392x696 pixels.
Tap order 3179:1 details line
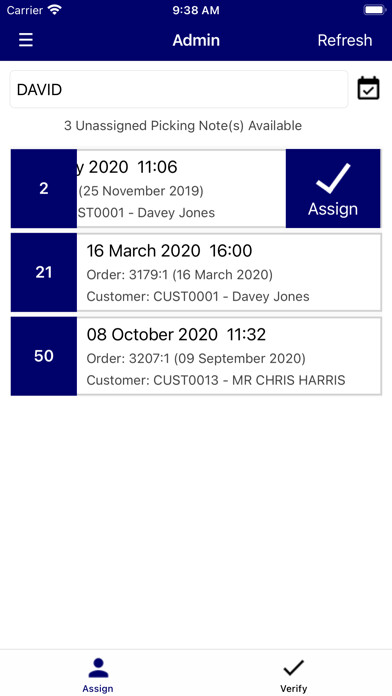(179, 275)
